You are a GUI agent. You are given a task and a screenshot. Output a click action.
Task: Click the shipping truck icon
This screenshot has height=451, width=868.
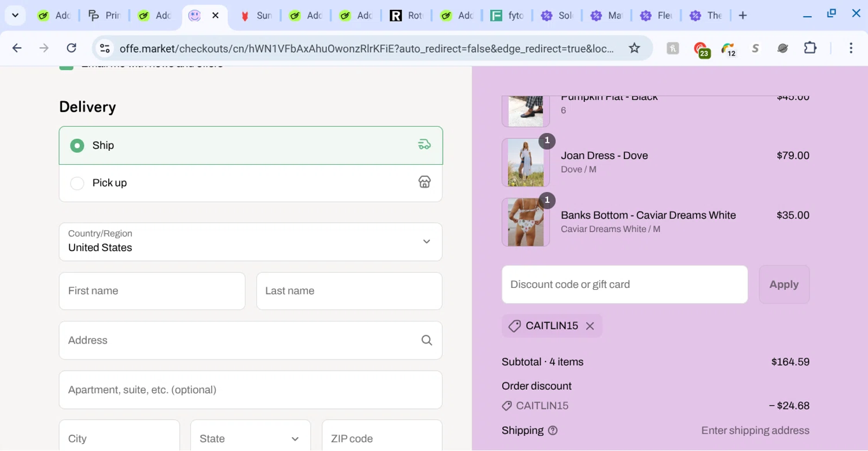[x=425, y=145]
